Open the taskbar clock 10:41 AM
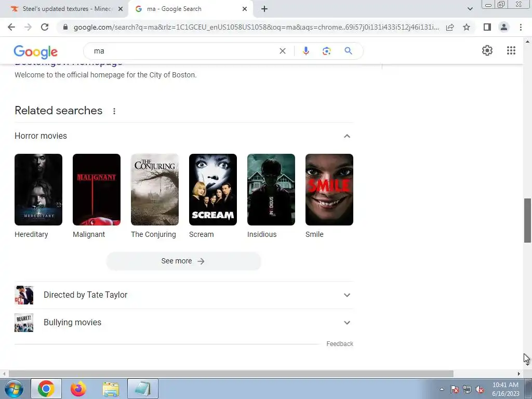The width and height of the screenshot is (532, 399). point(506,389)
